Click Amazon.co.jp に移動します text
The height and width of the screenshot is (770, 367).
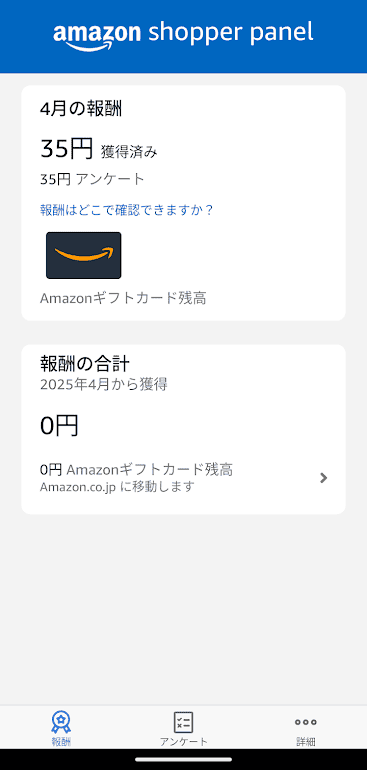pyautogui.click(x=117, y=487)
